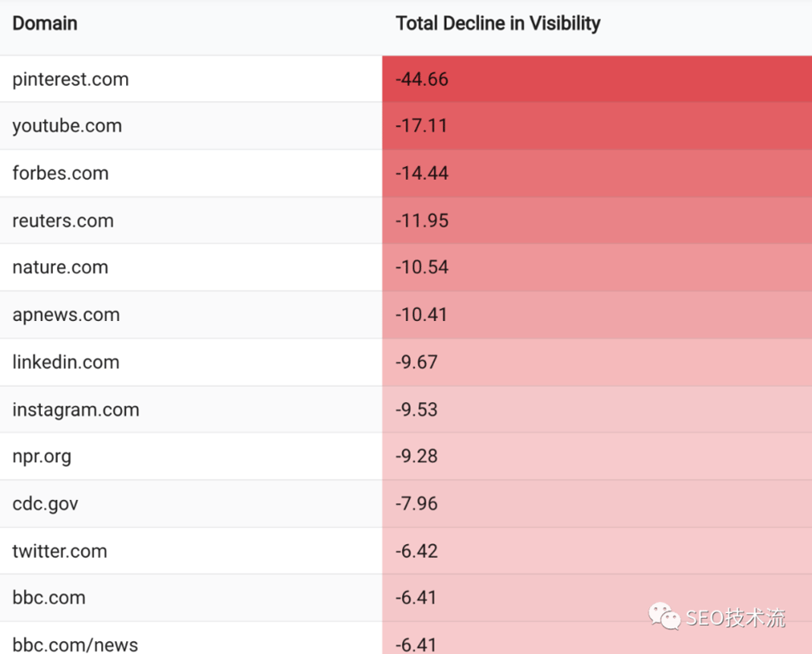The image size is (812, 654).
Task: Sort by Total Decline in Visibility header
Action: point(498,24)
